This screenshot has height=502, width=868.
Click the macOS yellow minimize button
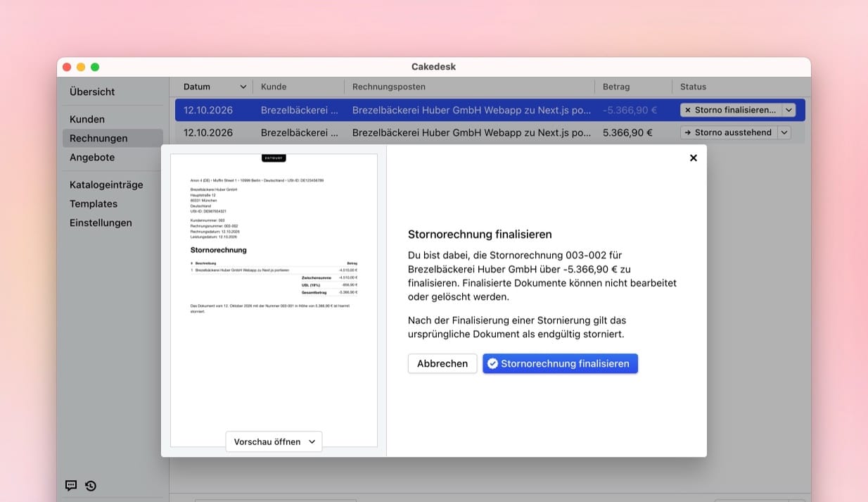tap(81, 67)
